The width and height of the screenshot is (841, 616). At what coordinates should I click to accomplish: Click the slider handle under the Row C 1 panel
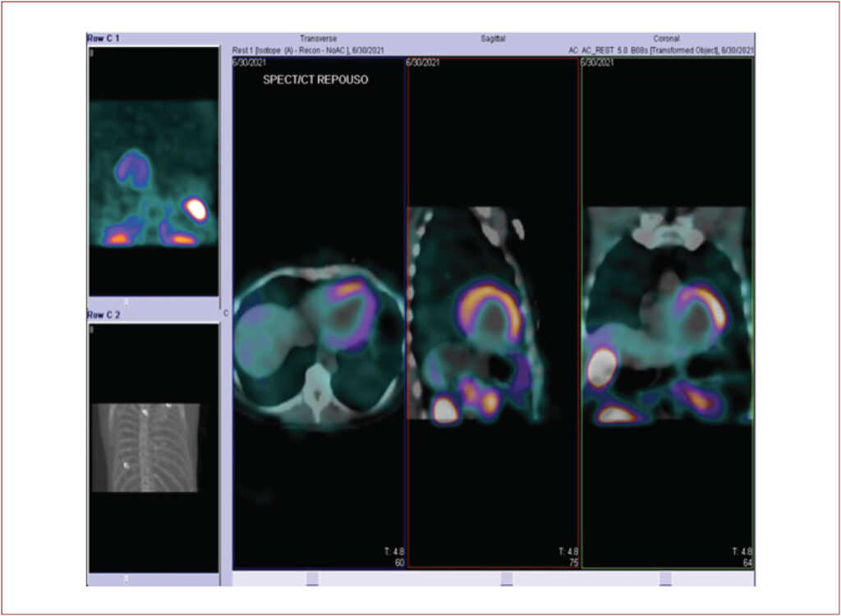pos(126,302)
